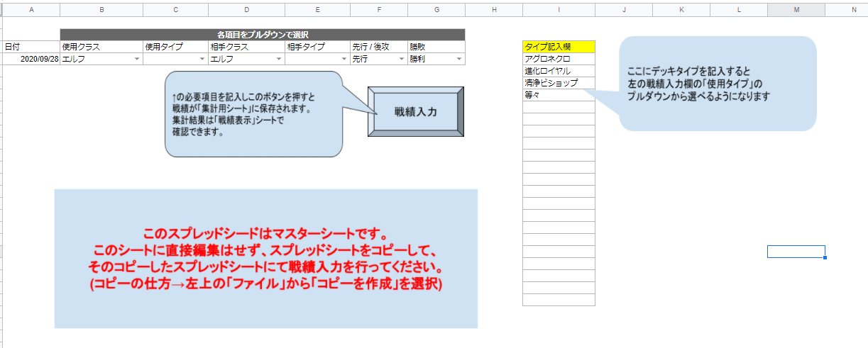Click the 戦績入力 button

(417, 112)
